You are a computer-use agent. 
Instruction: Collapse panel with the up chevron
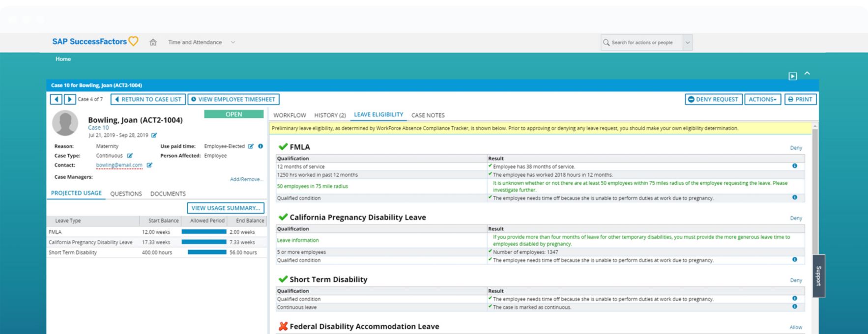[x=807, y=74]
